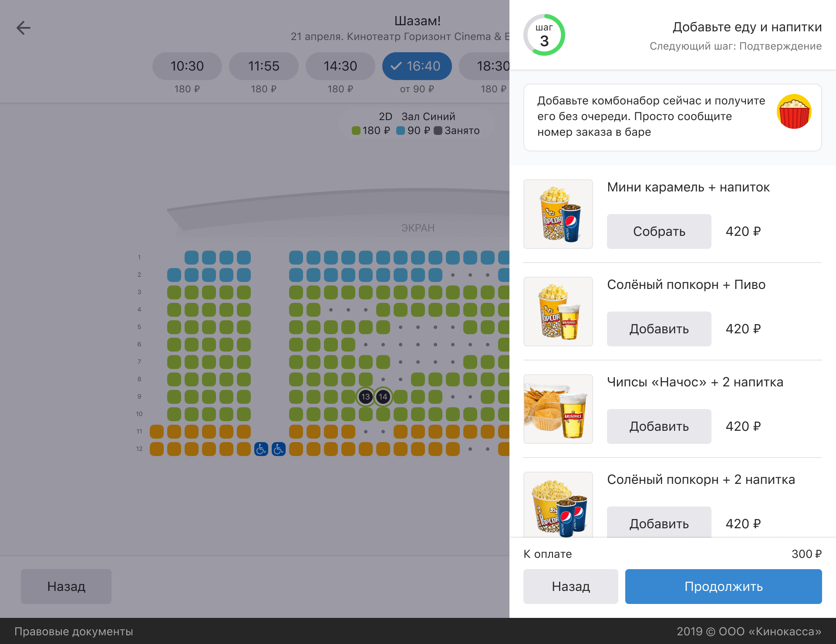Choose the 11:55 showtime
Viewport: 836px width, 644px height.
pos(263,66)
